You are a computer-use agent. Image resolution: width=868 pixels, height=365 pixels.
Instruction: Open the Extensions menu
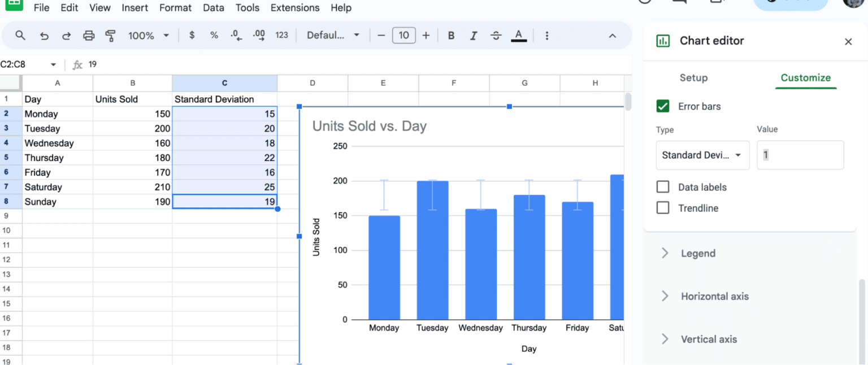pos(295,8)
